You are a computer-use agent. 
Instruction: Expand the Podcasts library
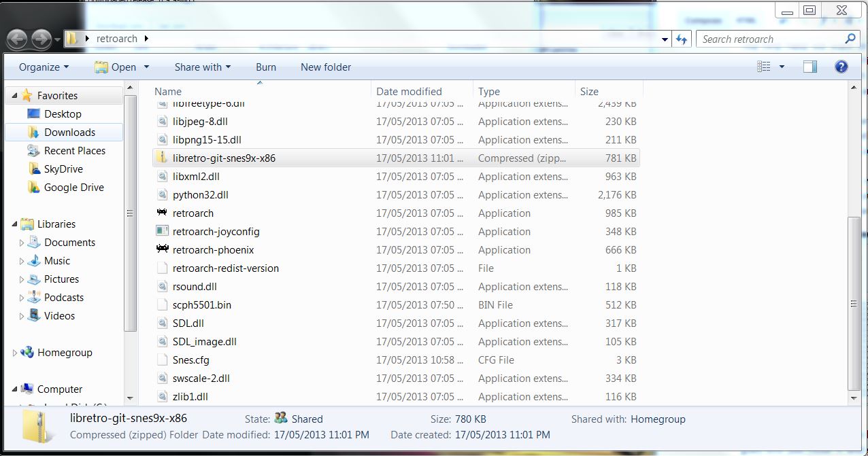(x=21, y=298)
